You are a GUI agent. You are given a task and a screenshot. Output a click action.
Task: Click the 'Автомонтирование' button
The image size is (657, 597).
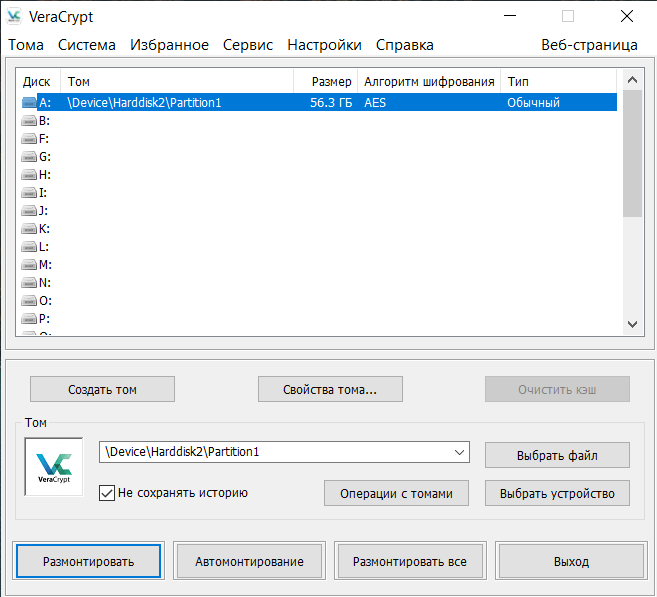249,561
